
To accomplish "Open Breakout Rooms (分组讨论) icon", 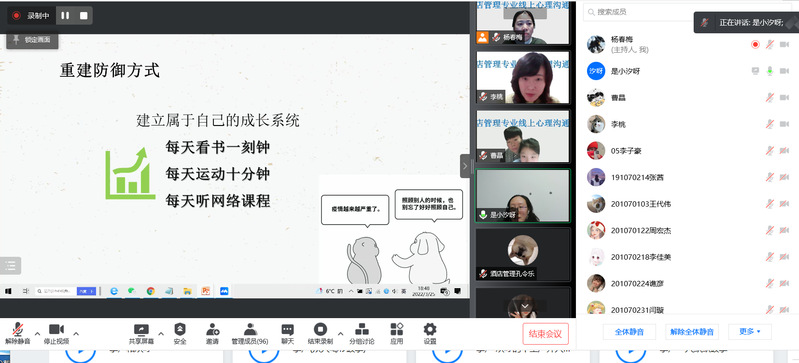I will pyautogui.click(x=362, y=329).
